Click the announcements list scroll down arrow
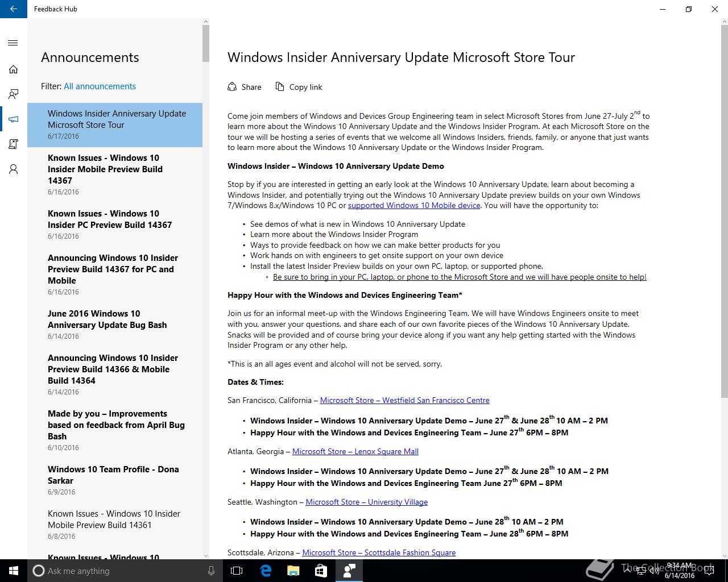Image resolution: width=728 pixels, height=582 pixels. pyautogui.click(x=206, y=555)
